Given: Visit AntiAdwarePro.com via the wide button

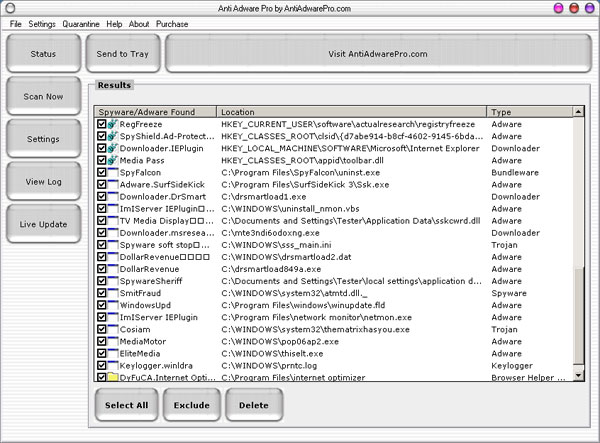Looking at the screenshot, I should 378,54.
